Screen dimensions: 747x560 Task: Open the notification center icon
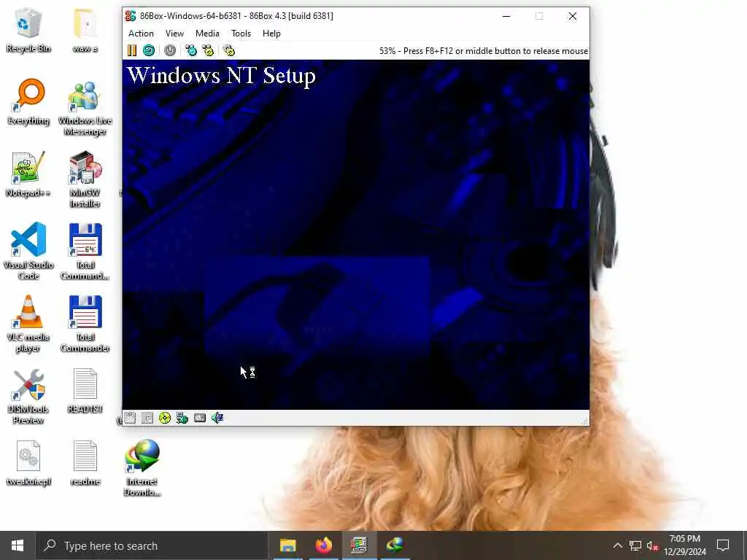pos(723,545)
